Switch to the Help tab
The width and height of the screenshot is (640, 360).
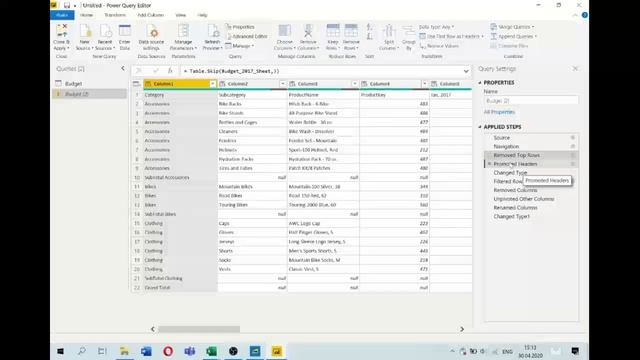pos(202,15)
